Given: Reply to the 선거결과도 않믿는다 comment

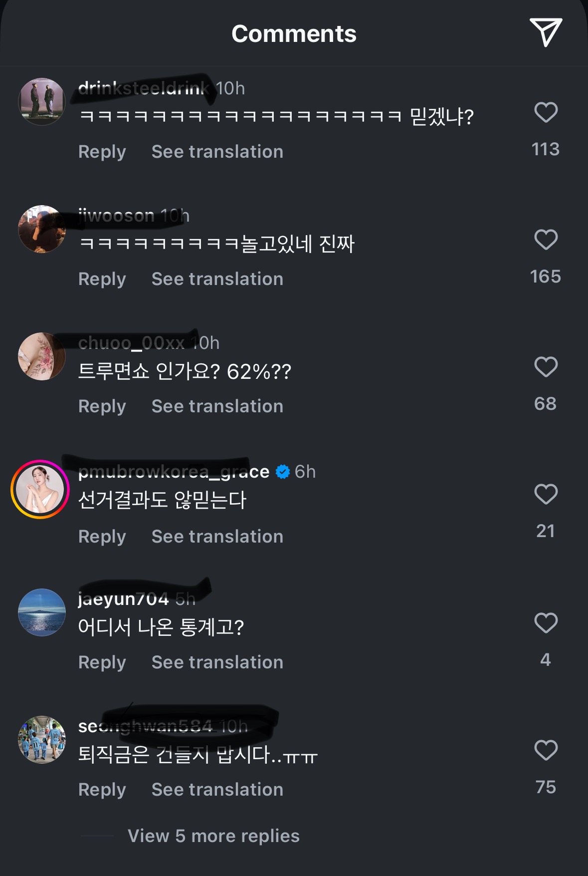Looking at the screenshot, I should [x=102, y=537].
